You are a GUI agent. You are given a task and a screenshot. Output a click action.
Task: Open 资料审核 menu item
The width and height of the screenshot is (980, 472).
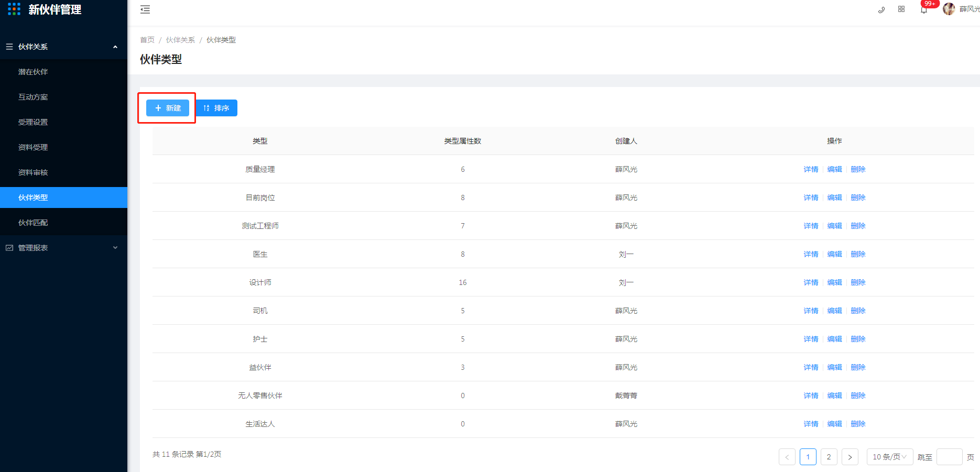point(63,172)
